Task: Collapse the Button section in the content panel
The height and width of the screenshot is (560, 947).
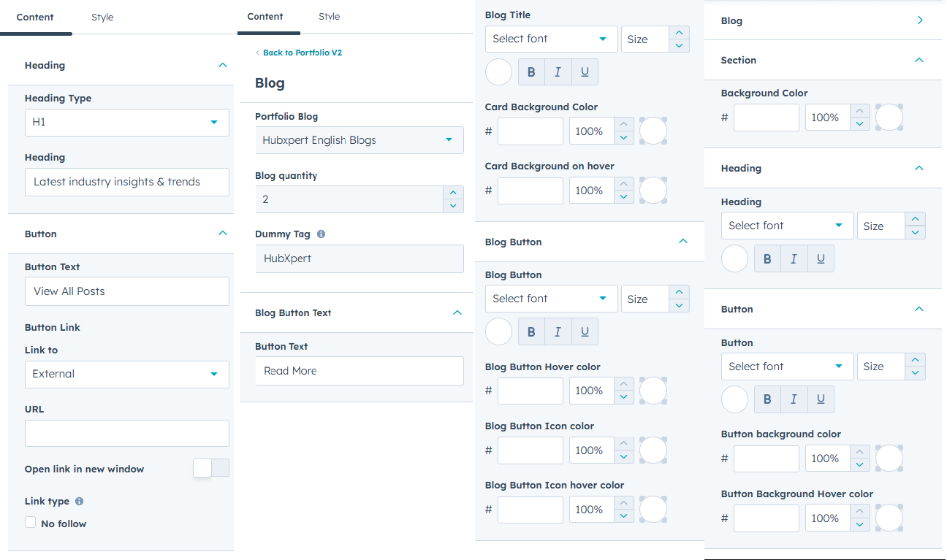Action: (223, 234)
